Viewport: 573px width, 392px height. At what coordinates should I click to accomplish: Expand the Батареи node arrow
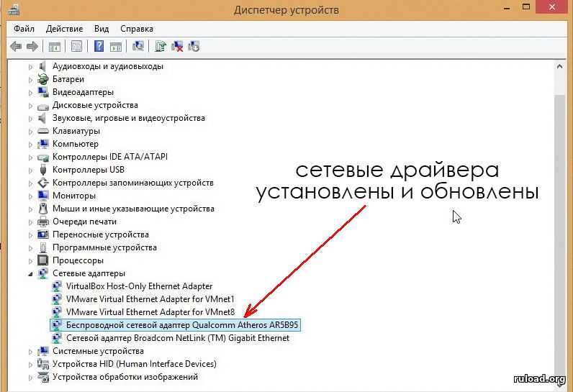31,80
